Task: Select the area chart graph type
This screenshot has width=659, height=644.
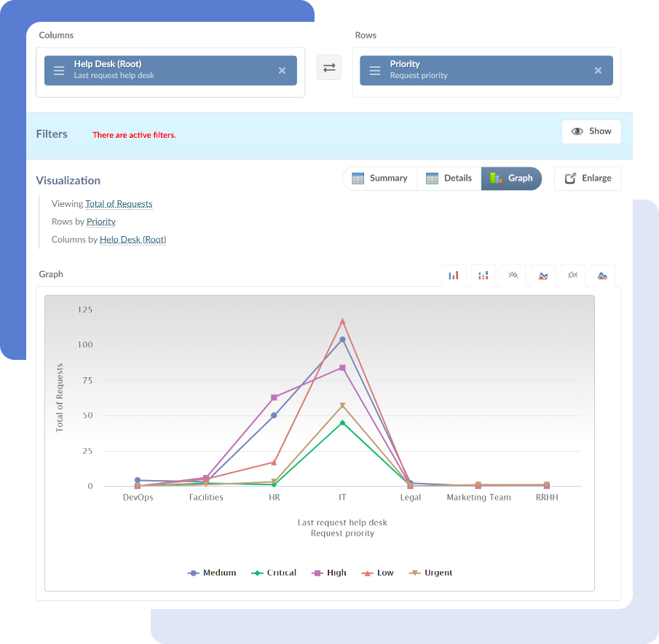Action: pyautogui.click(x=542, y=275)
